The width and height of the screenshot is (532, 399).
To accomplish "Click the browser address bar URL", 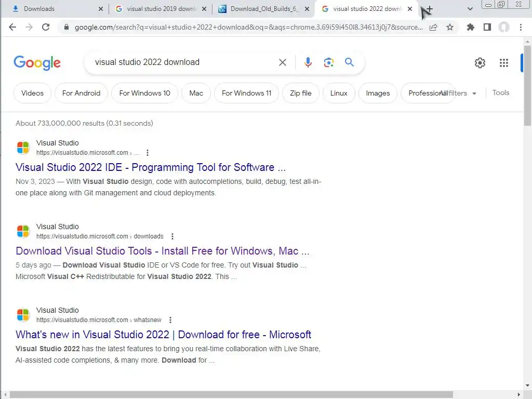I will click(249, 27).
